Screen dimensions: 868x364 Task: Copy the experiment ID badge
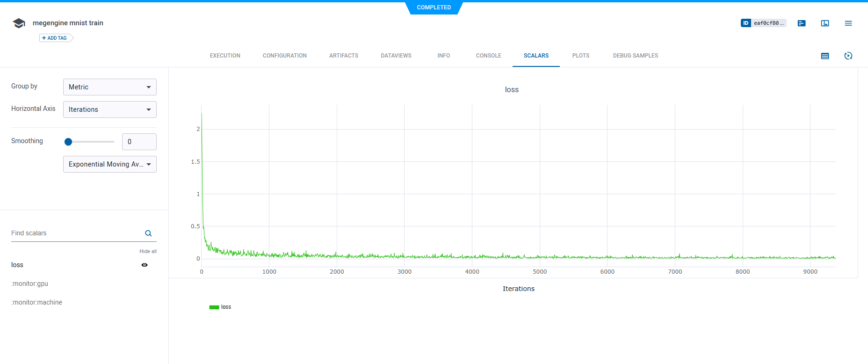[x=763, y=23]
